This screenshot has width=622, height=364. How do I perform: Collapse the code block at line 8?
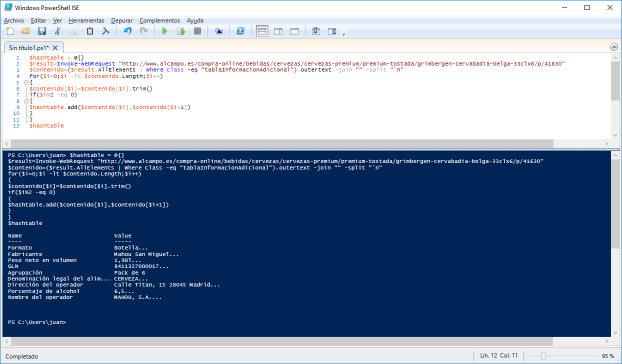(25, 101)
